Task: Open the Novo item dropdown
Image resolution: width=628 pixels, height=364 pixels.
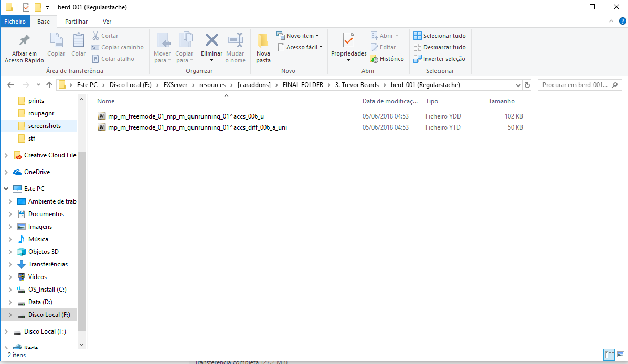Action: (x=297, y=36)
